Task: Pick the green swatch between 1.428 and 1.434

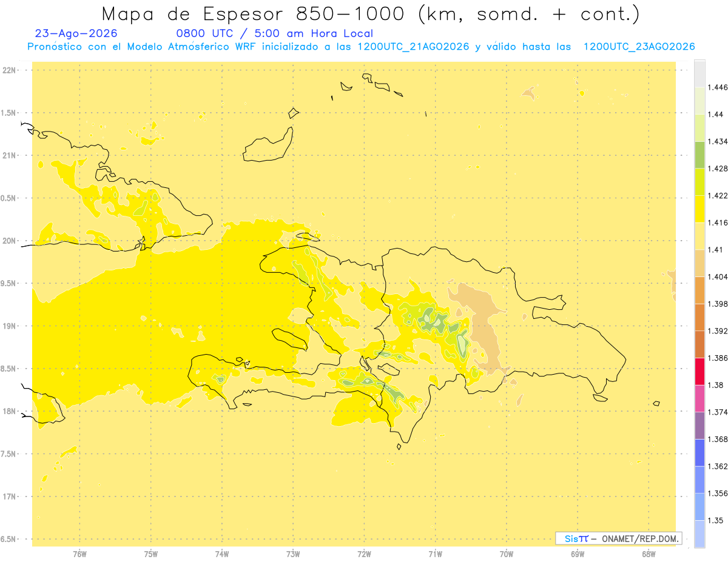Action: (699, 155)
